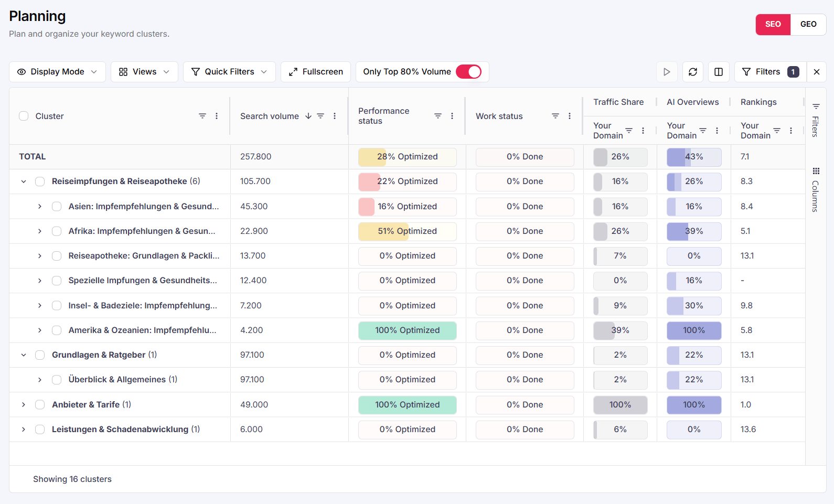Collapse the Reiseimpfungen & Reiseapotheke group
The width and height of the screenshot is (834, 504).
[x=24, y=181]
